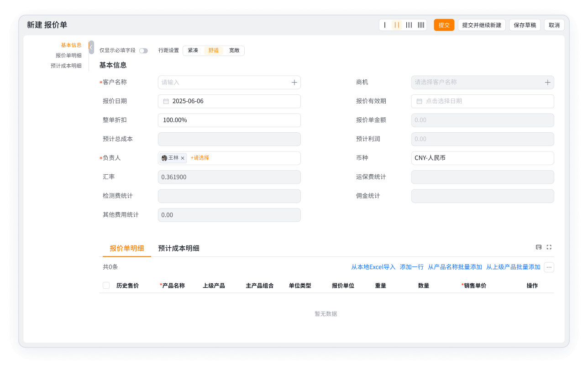Select 宽敞 row spacing
Image resolution: width=588 pixels, height=370 pixels.
[x=234, y=51]
